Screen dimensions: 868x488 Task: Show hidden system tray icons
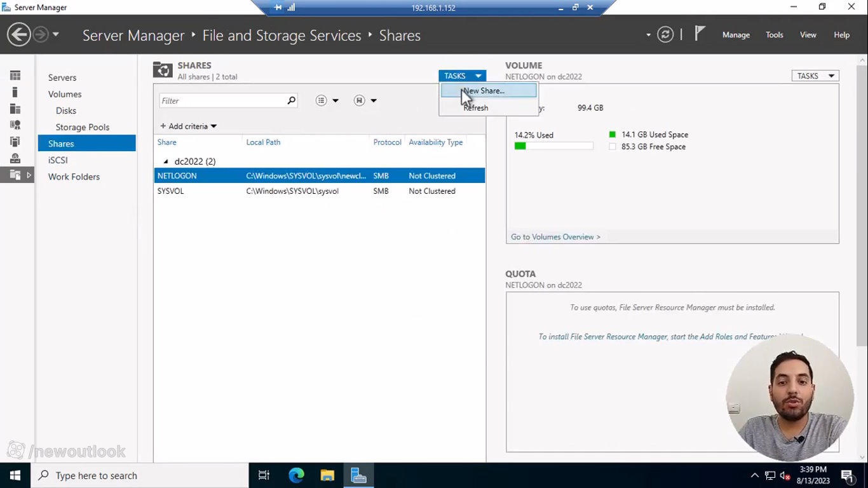[755, 475]
